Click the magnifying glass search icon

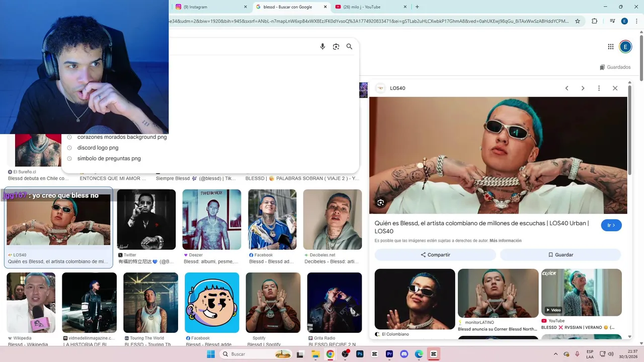349,47
